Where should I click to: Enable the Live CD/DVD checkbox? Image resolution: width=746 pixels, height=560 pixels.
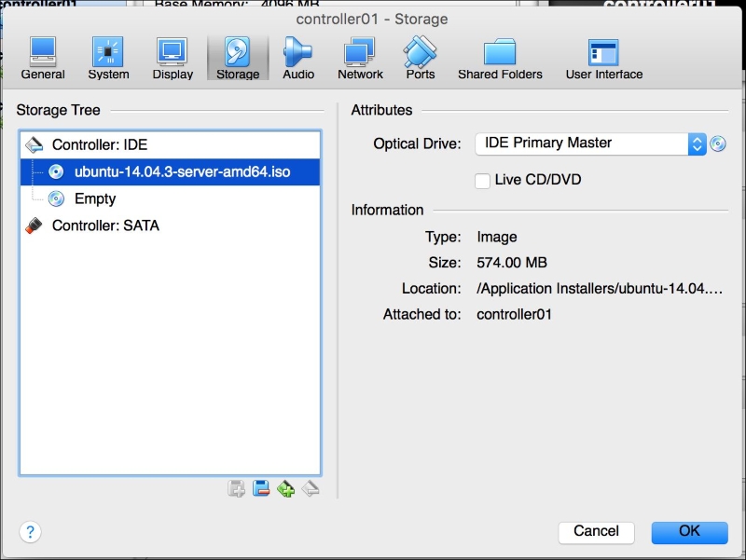click(x=482, y=181)
